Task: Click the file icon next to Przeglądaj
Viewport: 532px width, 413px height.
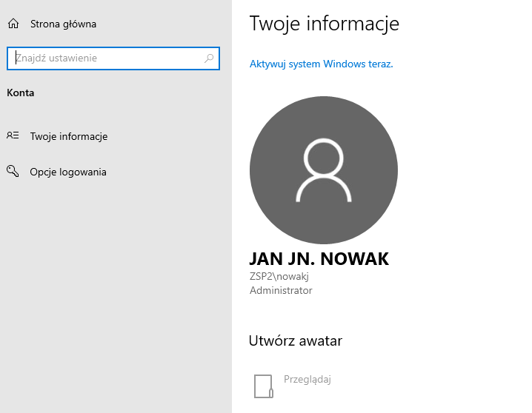Action: point(264,386)
